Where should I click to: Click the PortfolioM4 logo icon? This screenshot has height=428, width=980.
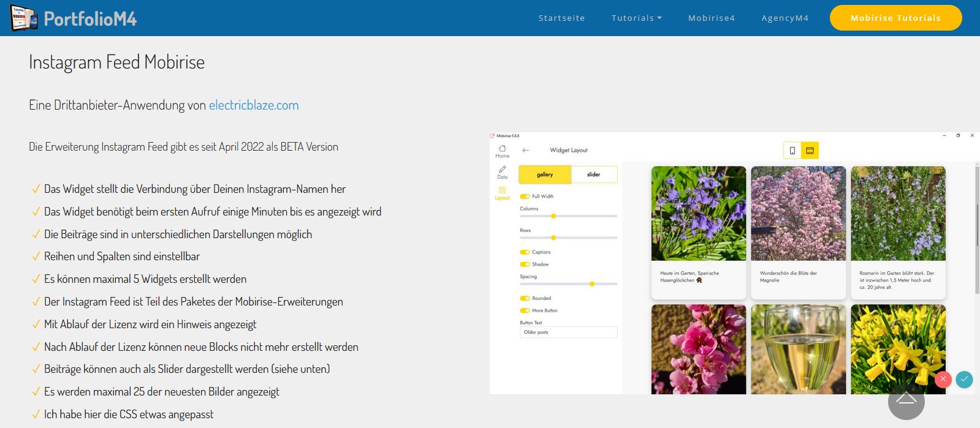tap(25, 18)
